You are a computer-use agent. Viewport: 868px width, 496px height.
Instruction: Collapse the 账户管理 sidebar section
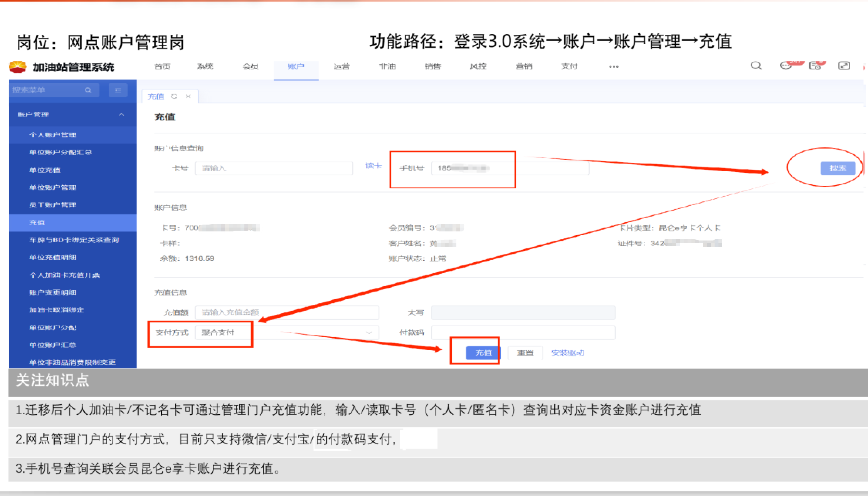point(121,115)
